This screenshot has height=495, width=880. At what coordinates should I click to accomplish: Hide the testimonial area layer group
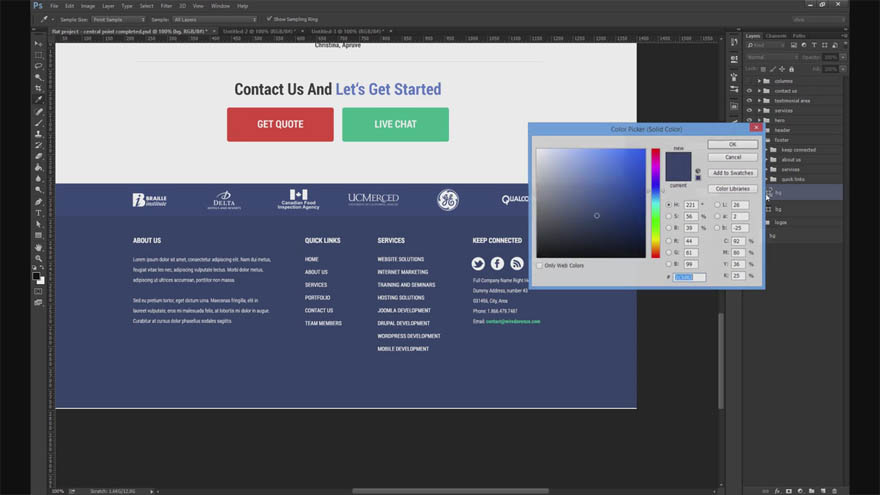tap(749, 101)
